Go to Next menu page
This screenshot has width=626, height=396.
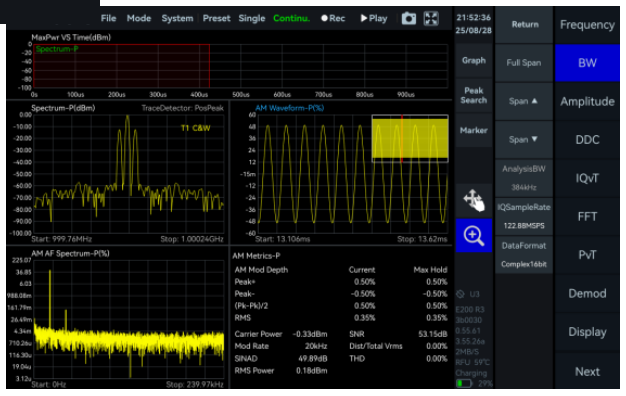(587, 371)
